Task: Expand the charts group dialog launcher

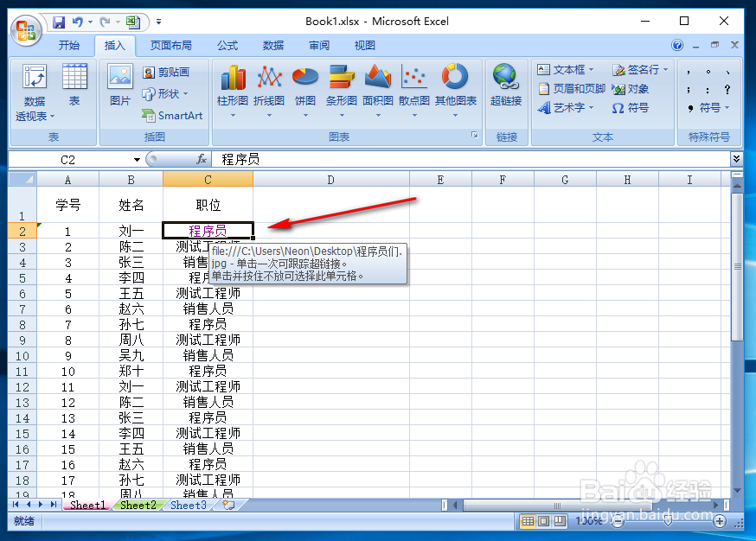Action: click(x=473, y=137)
